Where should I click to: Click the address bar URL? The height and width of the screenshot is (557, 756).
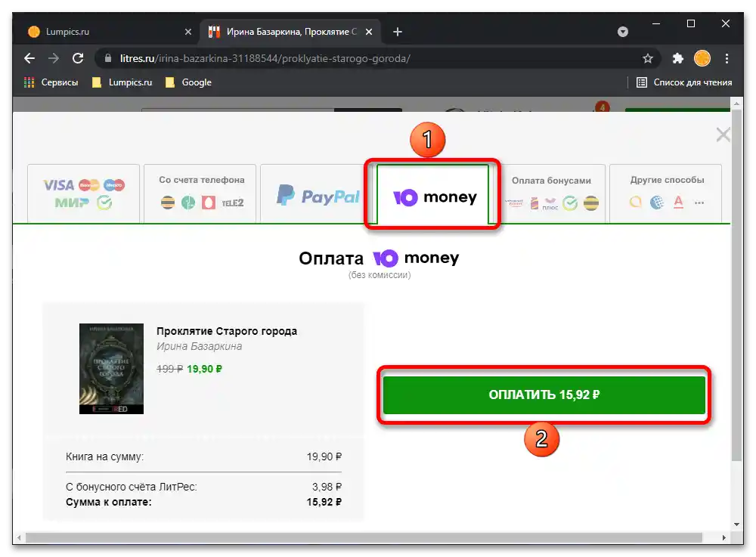click(x=265, y=58)
